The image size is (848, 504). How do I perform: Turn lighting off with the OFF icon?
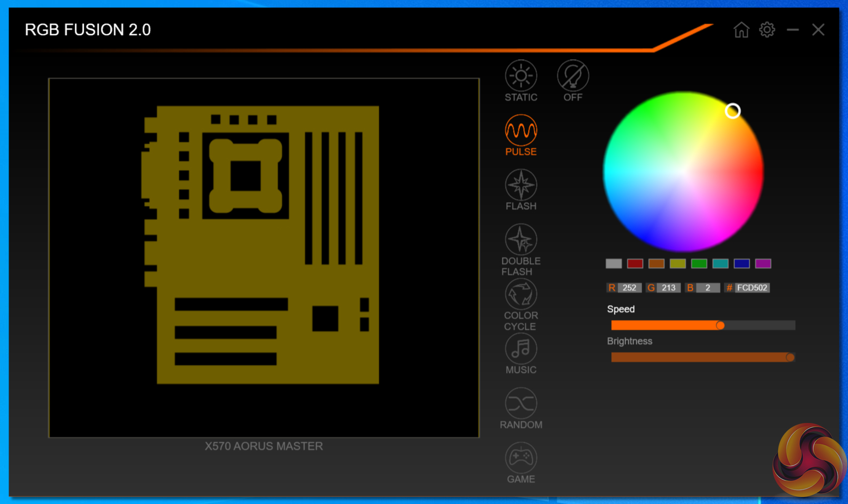(x=573, y=76)
